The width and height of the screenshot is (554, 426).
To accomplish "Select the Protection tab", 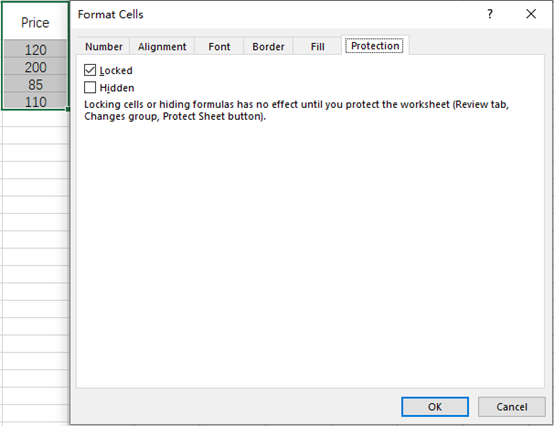I will tap(375, 46).
